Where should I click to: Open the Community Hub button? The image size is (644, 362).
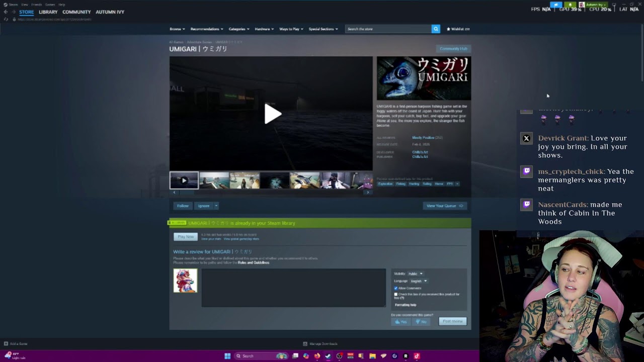(453, 49)
